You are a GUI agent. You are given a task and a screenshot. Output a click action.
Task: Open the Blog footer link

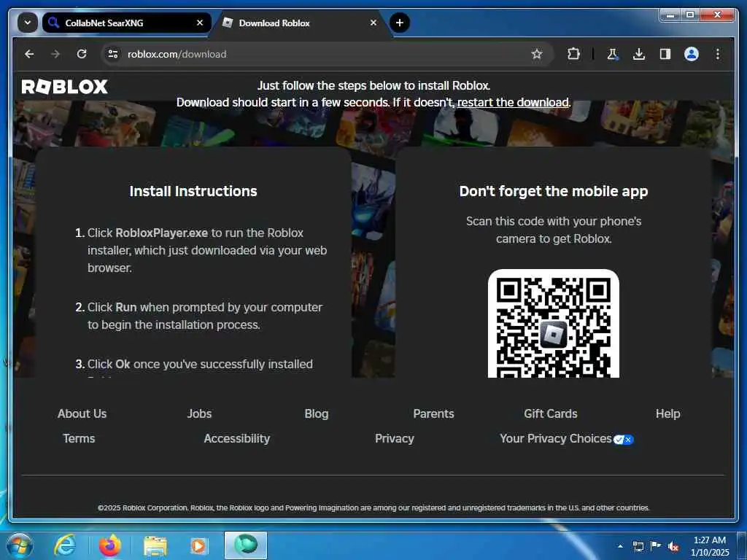click(x=317, y=414)
